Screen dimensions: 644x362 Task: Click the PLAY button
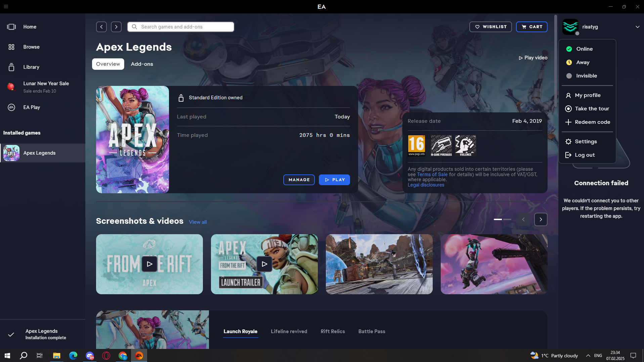334,180
